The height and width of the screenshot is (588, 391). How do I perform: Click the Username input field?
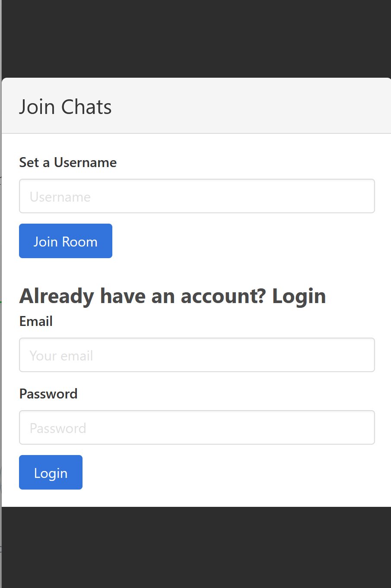click(x=197, y=196)
